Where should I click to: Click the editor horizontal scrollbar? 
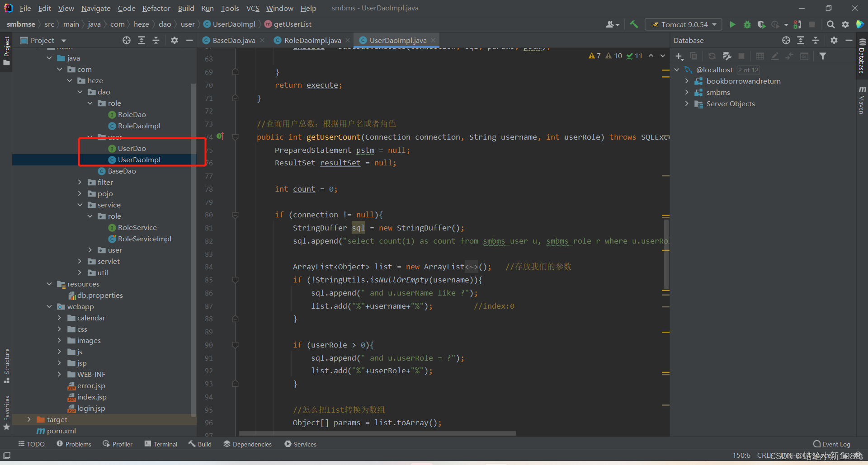point(377,433)
